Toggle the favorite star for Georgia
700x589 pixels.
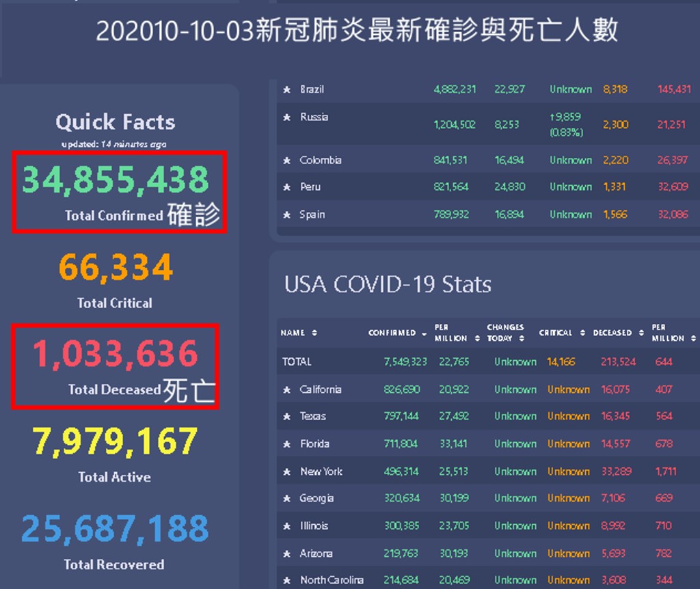pyautogui.click(x=287, y=499)
